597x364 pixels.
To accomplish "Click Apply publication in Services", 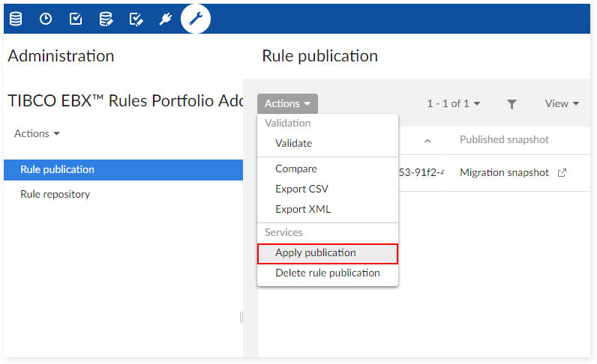I will point(328,254).
